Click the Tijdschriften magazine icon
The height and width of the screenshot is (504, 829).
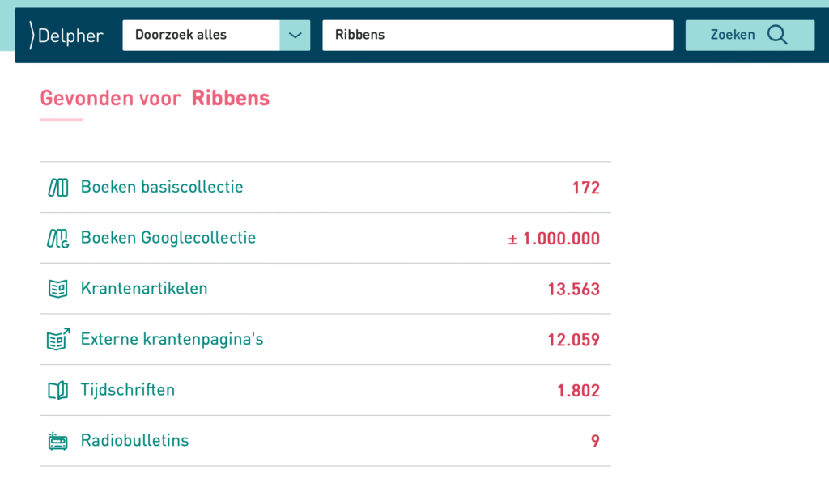coord(58,391)
